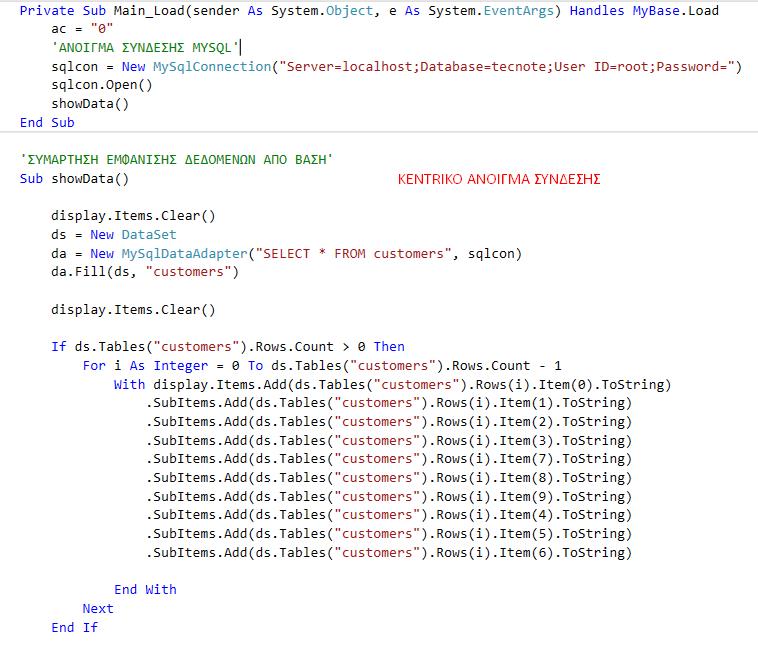
Task: Click the 'For i As Integer' loop line
Action: [x=322, y=366]
